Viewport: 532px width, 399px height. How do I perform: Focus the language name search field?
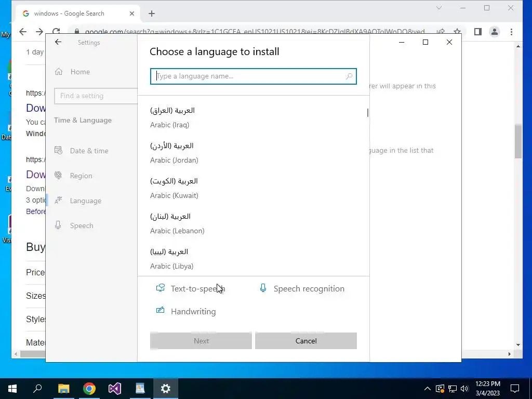(253, 76)
